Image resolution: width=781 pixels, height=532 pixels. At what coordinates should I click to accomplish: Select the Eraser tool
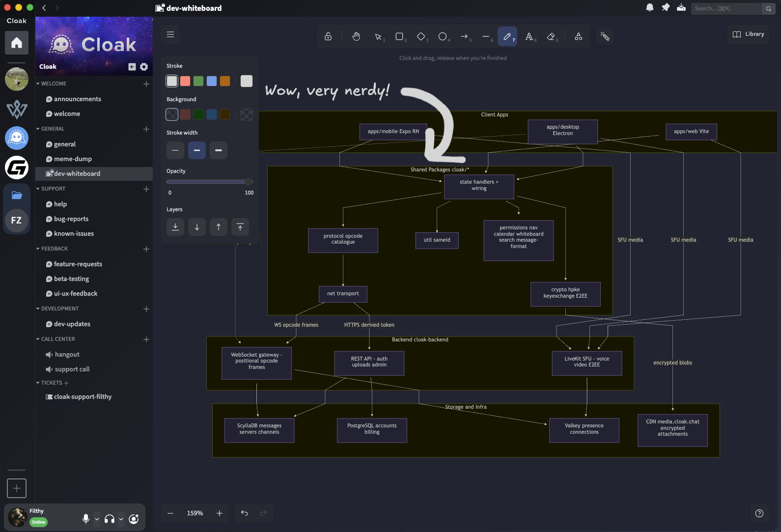pyautogui.click(x=551, y=36)
